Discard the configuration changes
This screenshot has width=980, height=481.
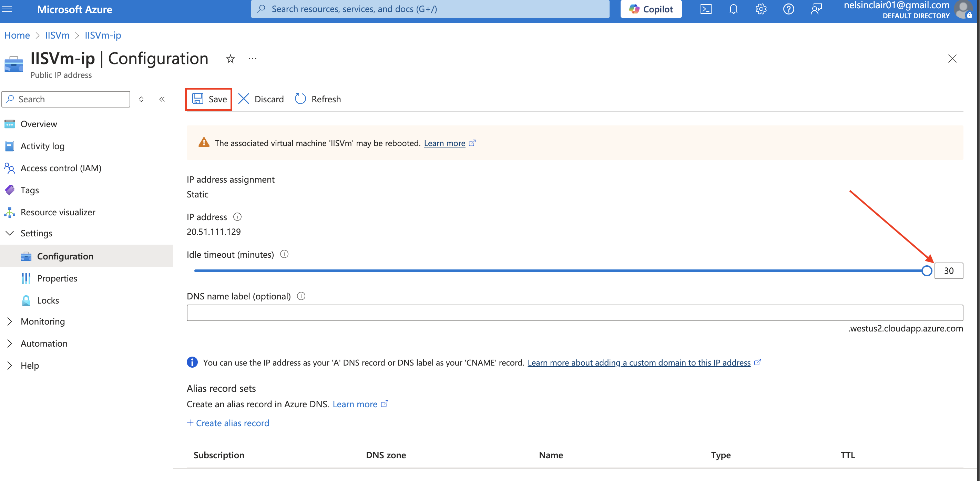[261, 99]
